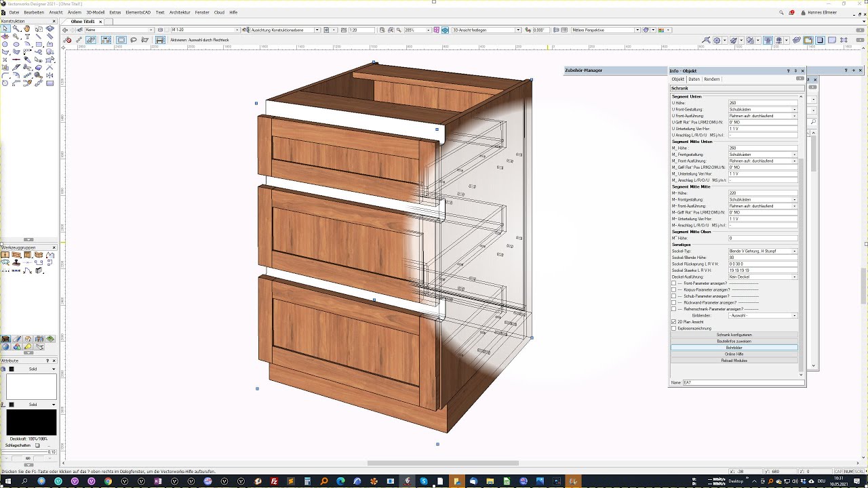
Task: Uncheck the 2D Plan Ansicht checkbox
Action: pyautogui.click(x=673, y=322)
